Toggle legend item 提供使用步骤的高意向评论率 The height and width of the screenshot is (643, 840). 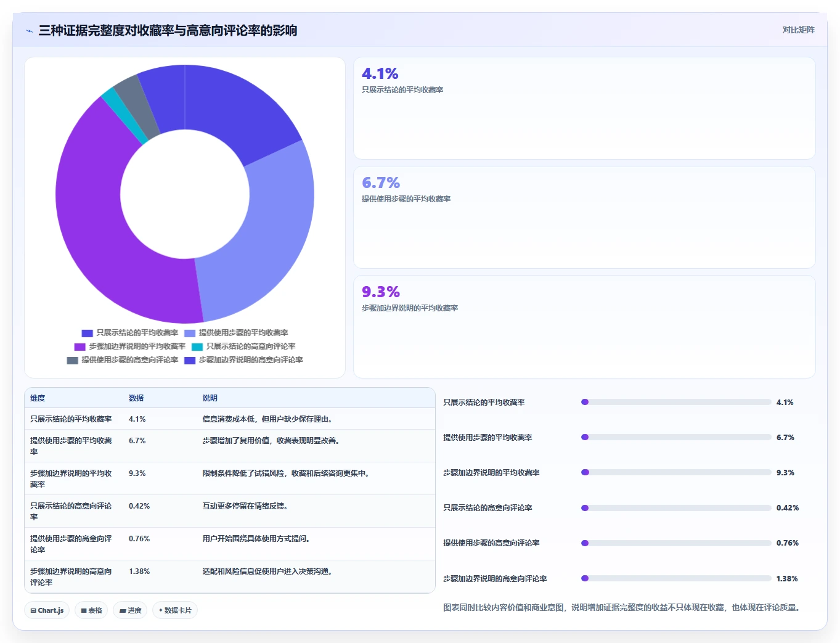pyautogui.click(x=122, y=360)
